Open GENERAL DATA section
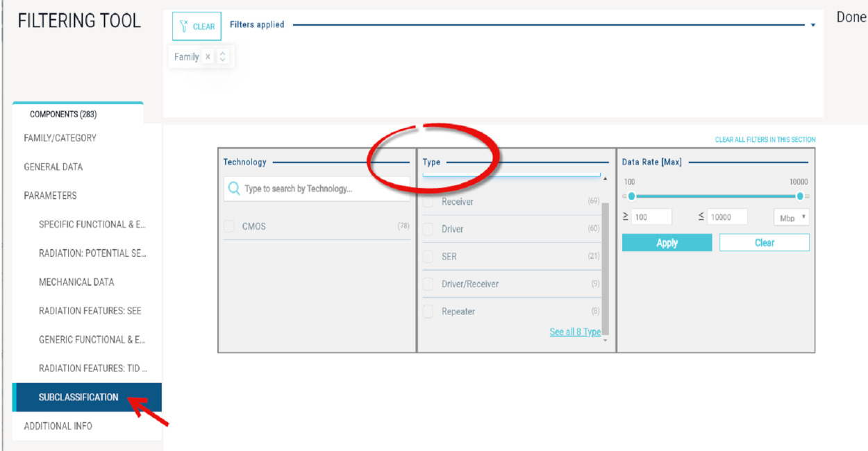The width and height of the screenshot is (868, 451). (x=53, y=167)
